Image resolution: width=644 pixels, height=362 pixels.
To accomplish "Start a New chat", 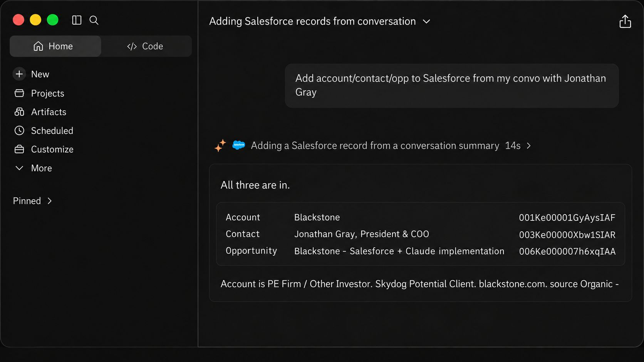I will 40,74.
